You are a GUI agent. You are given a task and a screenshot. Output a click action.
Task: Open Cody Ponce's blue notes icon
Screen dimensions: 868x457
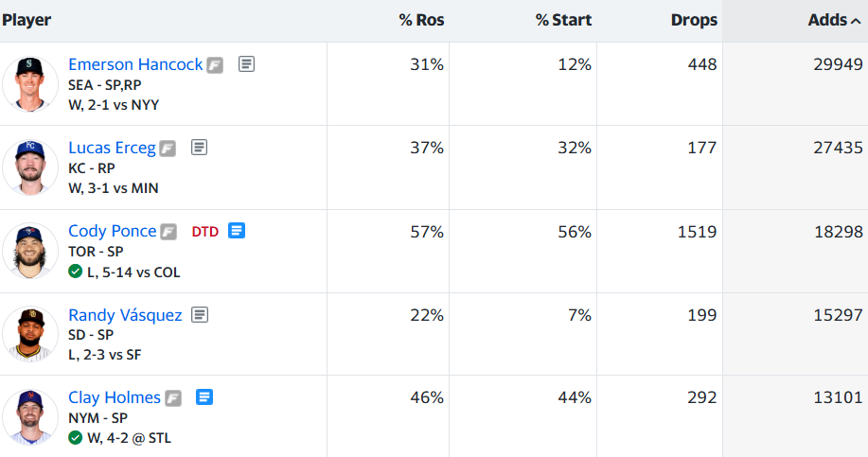[237, 231]
